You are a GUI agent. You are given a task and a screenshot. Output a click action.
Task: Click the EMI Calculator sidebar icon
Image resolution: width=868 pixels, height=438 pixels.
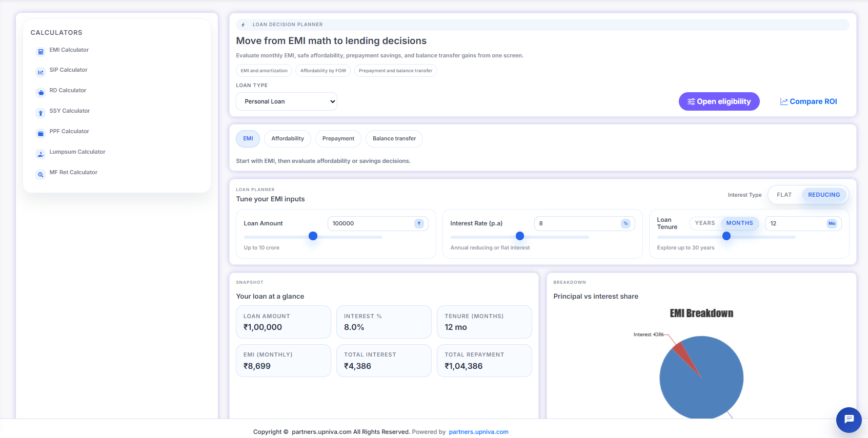[x=41, y=52]
